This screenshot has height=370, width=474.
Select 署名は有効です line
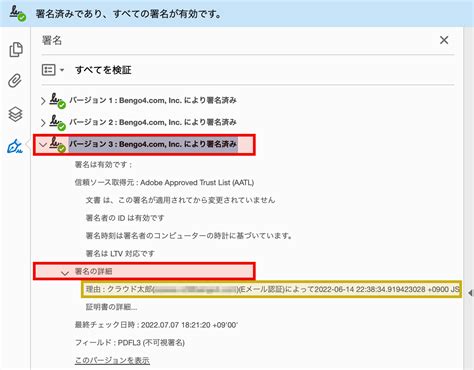104,165
